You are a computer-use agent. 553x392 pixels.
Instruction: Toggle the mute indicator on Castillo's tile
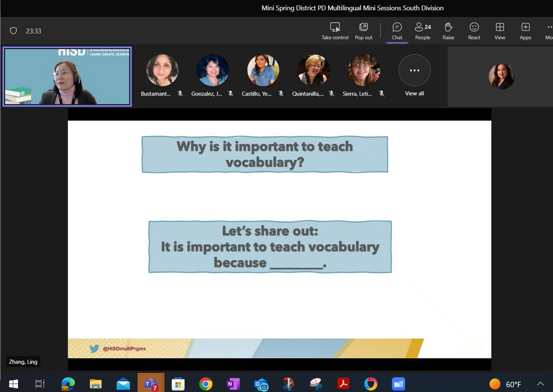coord(281,94)
